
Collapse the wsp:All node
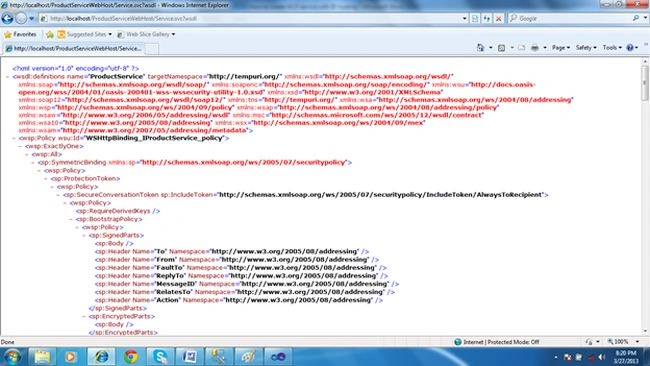(x=27, y=154)
